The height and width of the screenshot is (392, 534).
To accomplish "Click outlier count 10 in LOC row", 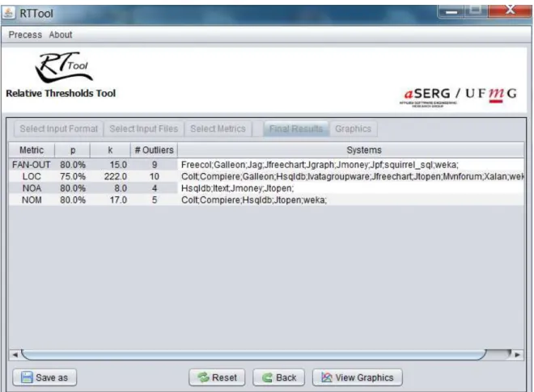I will point(154,177).
